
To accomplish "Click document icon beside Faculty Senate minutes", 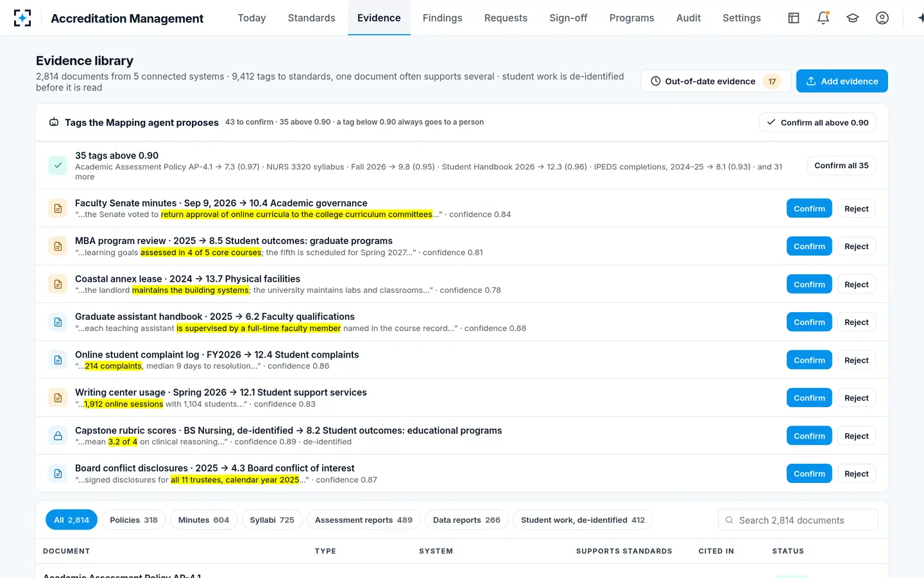I will 58,209.
